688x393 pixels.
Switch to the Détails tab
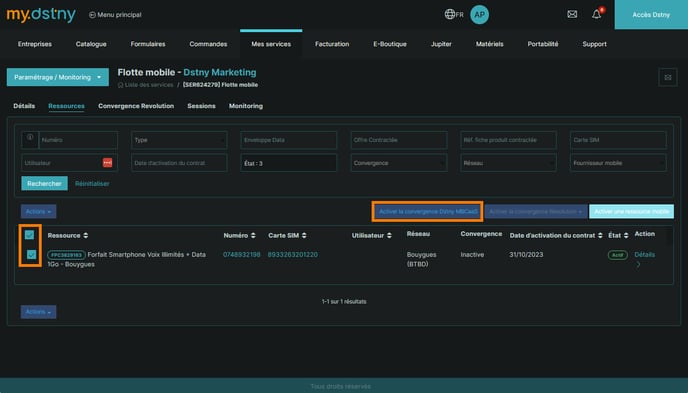[24, 106]
